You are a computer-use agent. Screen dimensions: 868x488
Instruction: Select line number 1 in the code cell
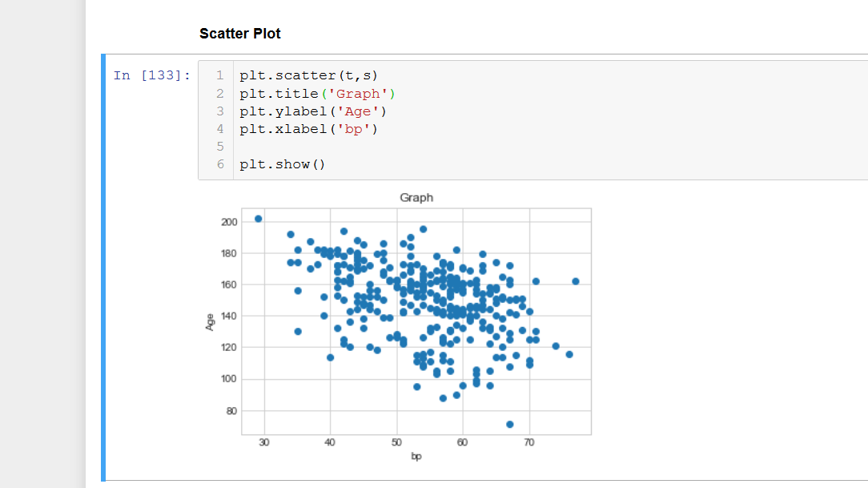coord(221,75)
